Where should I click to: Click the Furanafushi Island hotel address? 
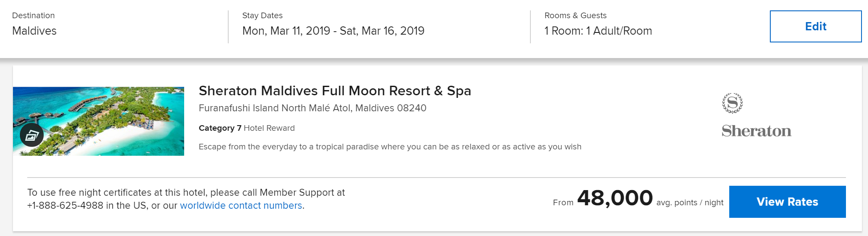tap(312, 108)
